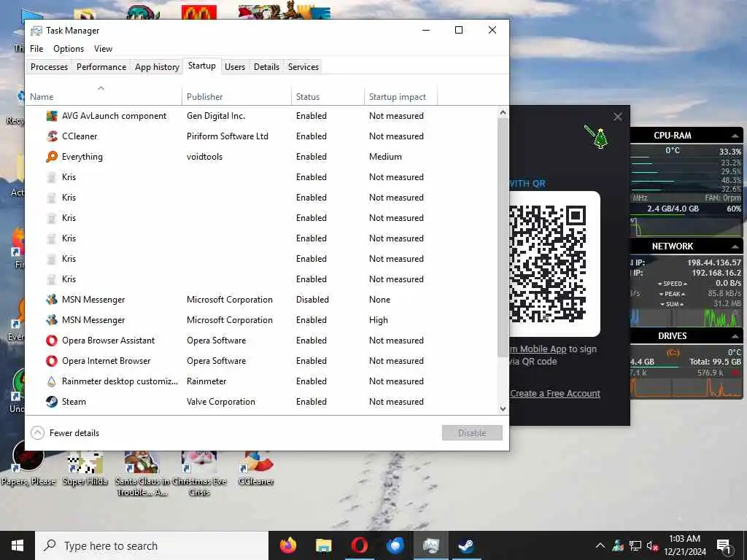This screenshot has width=747, height=560.
Task: Switch to the Performance tab
Action: click(101, 66)
